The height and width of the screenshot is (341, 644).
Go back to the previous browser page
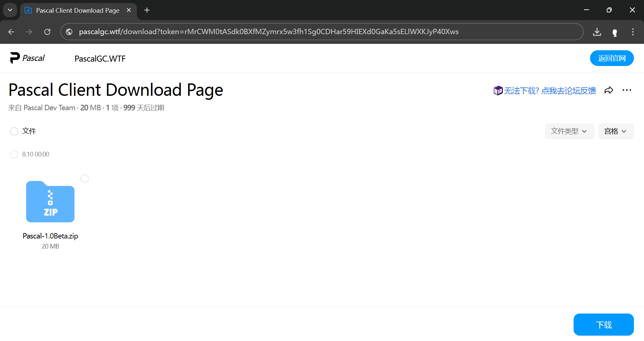pyautogui.click(x=11, y=32)
